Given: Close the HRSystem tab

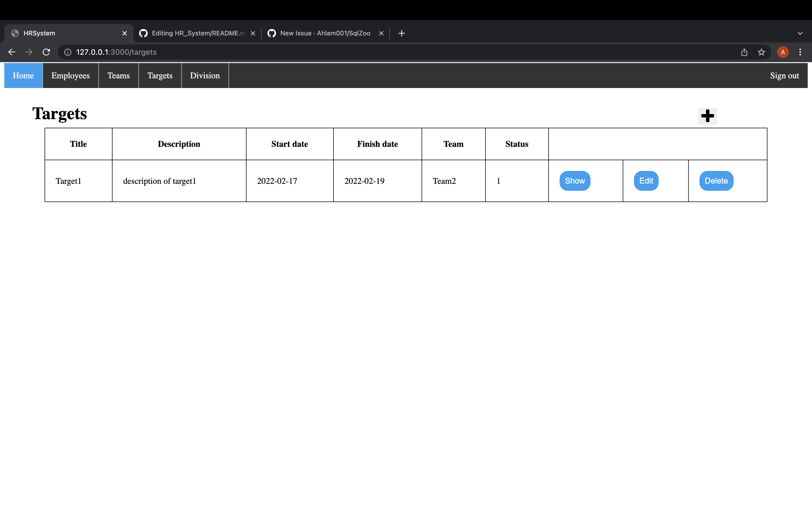Looking at the screenshot, I should (125, 33).
